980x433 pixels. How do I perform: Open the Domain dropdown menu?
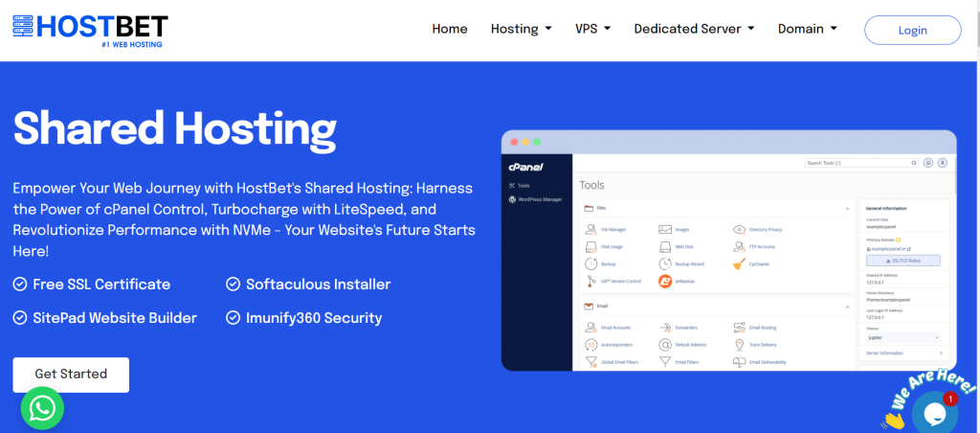tap(808, 29)
